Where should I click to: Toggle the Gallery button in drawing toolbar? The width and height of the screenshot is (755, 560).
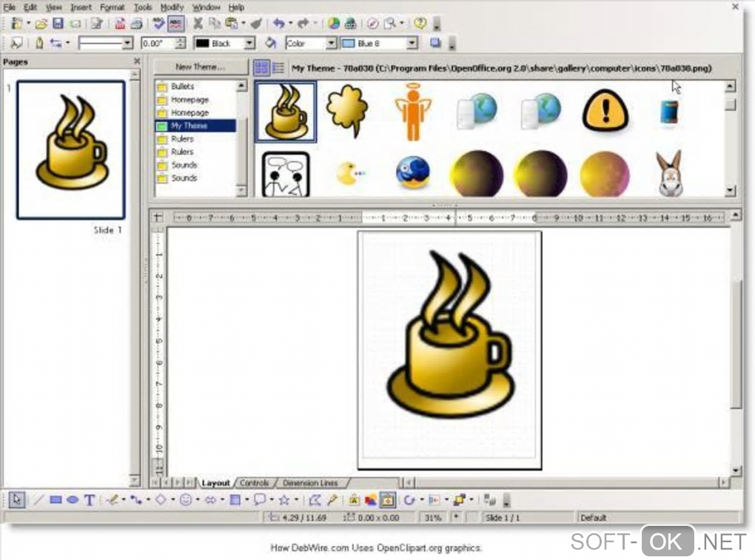[388, 500]
